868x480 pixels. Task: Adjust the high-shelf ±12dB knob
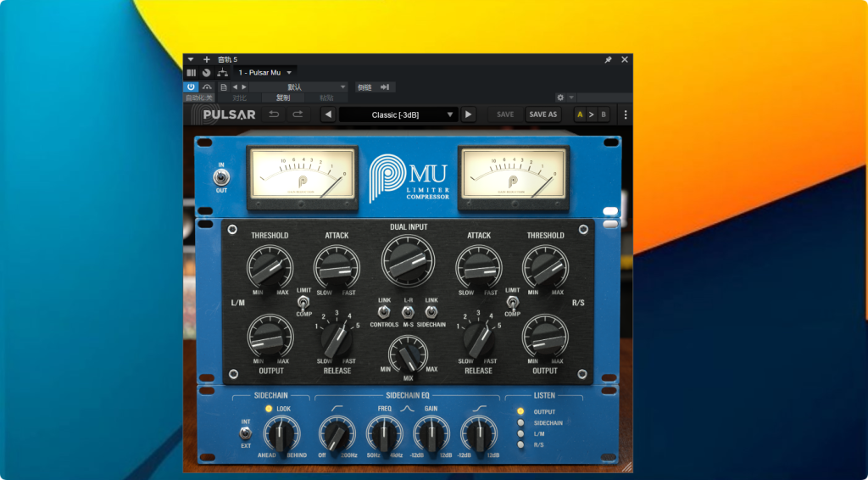pos(479,433)
